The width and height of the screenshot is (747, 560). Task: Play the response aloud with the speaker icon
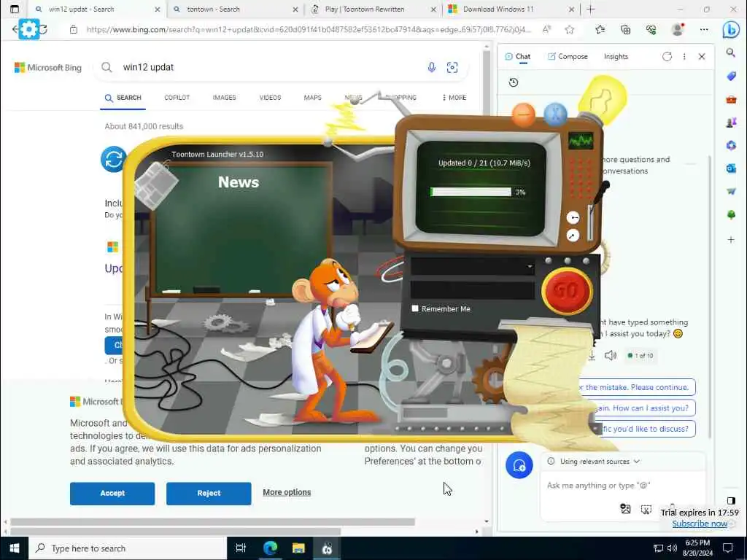pos(611,355)
